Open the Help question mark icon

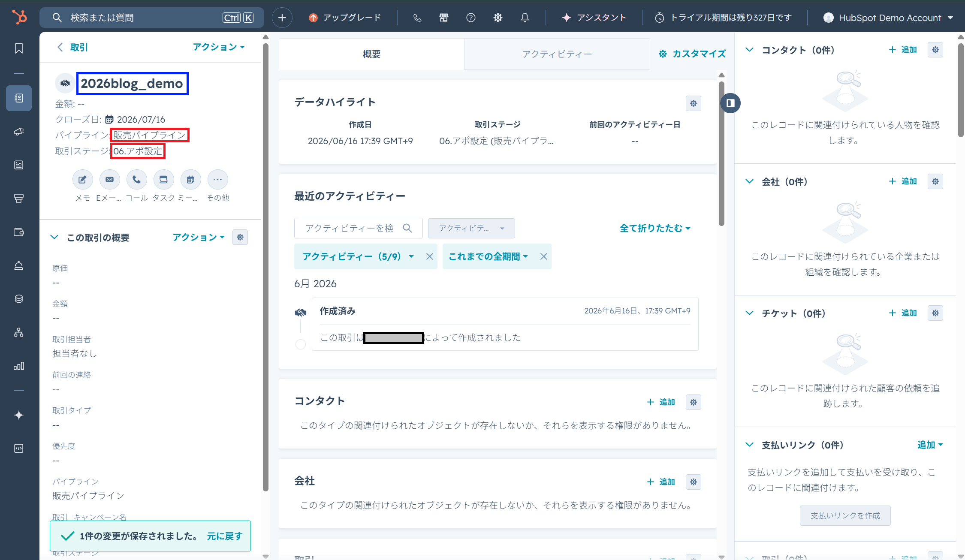pos(471,18)
